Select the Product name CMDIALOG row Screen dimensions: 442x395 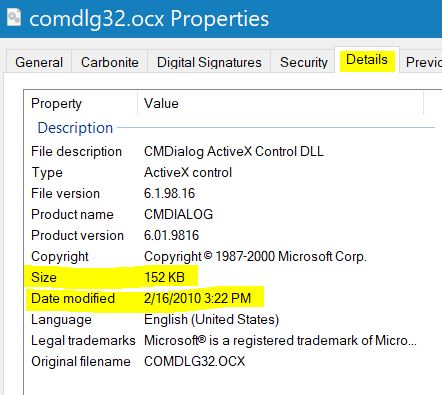click(230, 215)
